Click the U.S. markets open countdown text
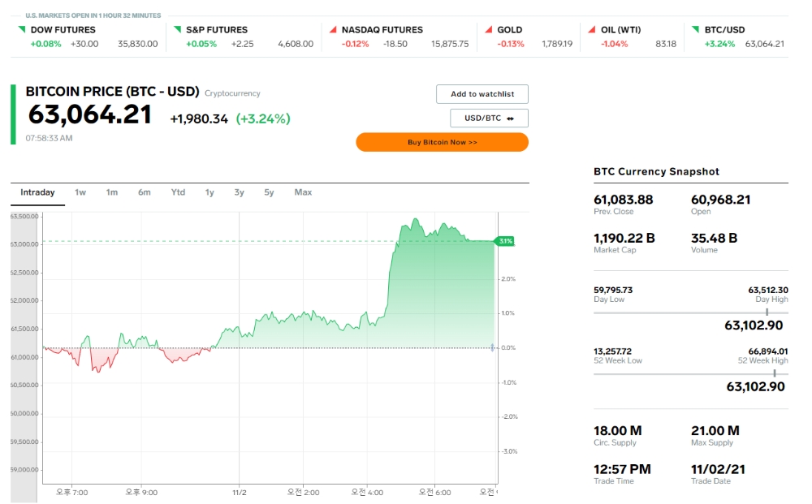 click(x=93, y=15)
